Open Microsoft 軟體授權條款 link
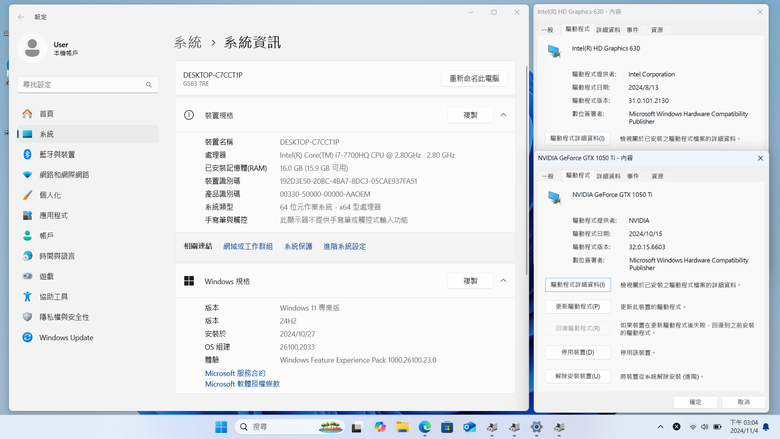This screenshot has width=780, height=439. pyautogui.click(x=242, y=384)
